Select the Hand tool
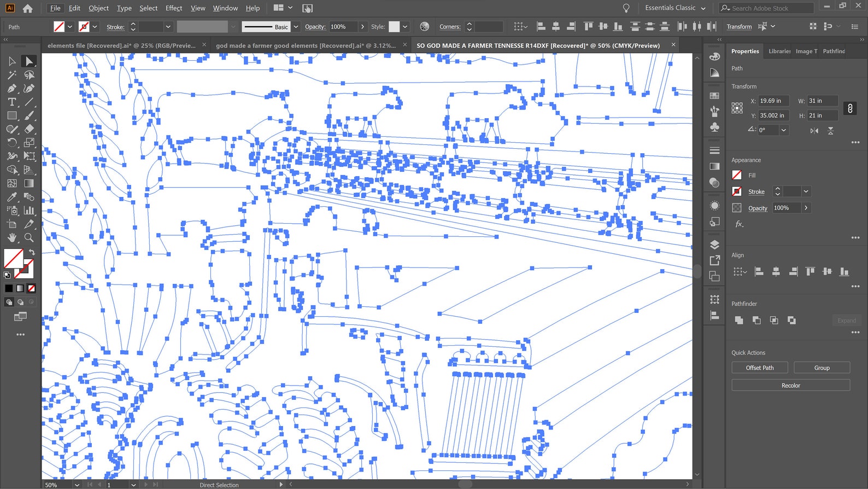Viewport: 868px width, 489px height. click(x=11, y=237)
